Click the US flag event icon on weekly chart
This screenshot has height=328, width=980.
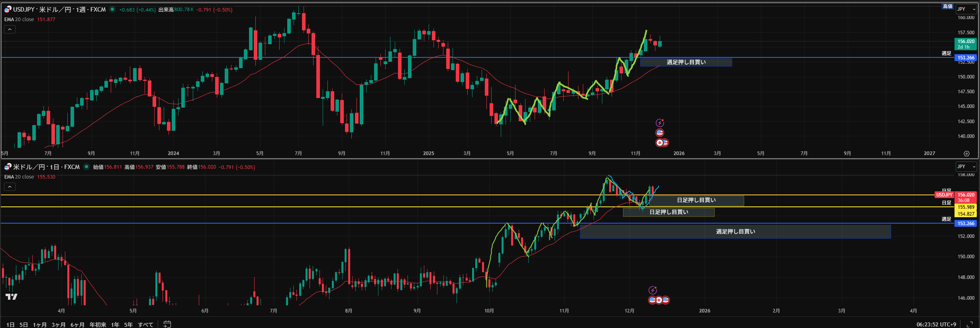coord(660,133)
